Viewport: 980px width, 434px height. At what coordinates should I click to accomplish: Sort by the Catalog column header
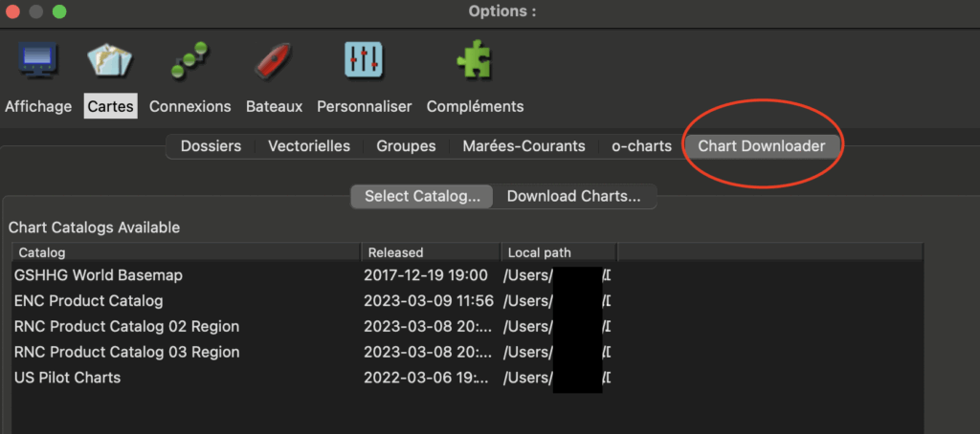(186, 252)
